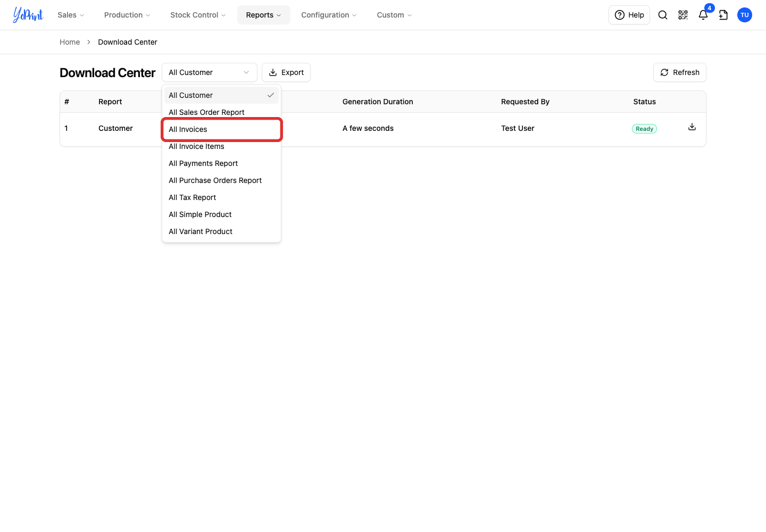Image resolution: width=766 pixels, height=532 pixels.
Task: Open the Custom menu
Action: 394,15
